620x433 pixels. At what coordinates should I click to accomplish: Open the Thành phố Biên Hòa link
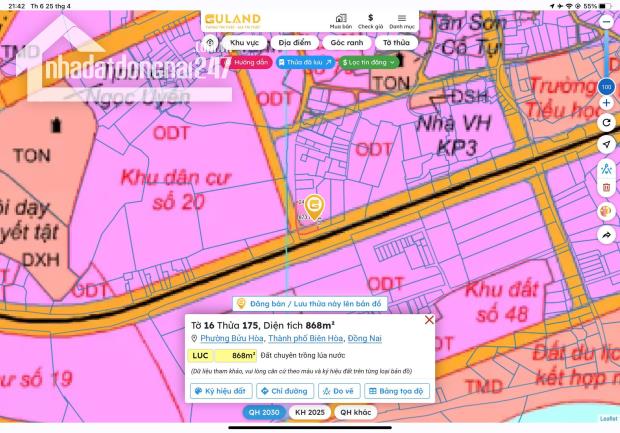click(306, 338)
